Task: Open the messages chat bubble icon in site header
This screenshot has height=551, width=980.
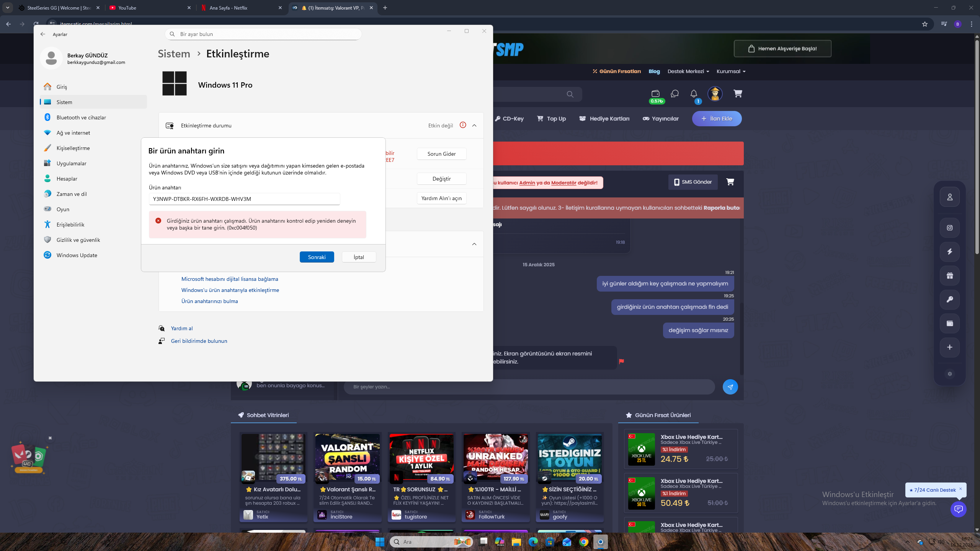Action: point(675,94)
